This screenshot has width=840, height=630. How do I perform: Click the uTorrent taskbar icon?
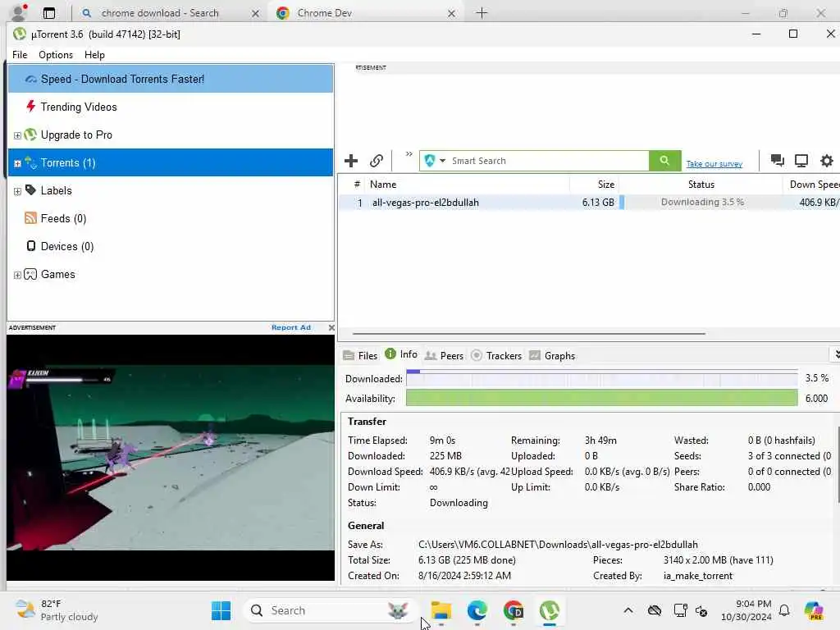click(x=549, y=610)
